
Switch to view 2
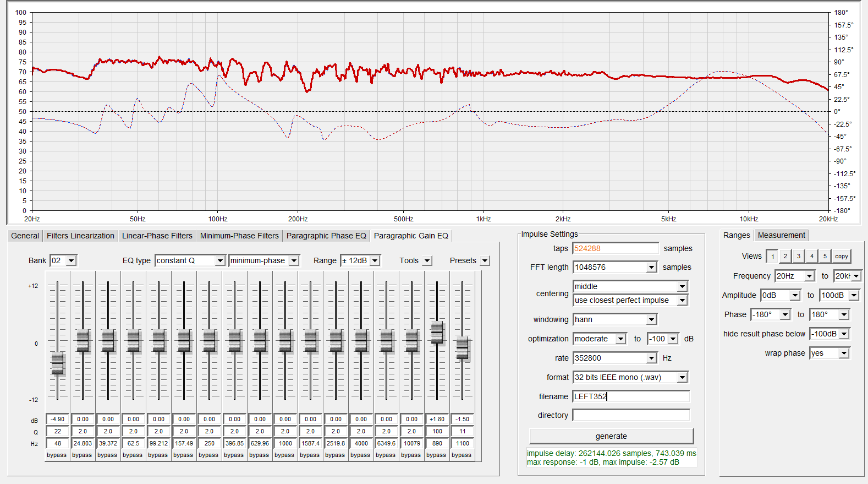point(785,256)
